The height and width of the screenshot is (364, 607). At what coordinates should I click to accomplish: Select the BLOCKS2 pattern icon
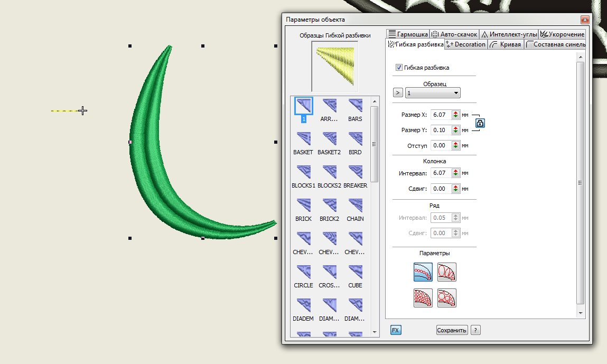330,172
